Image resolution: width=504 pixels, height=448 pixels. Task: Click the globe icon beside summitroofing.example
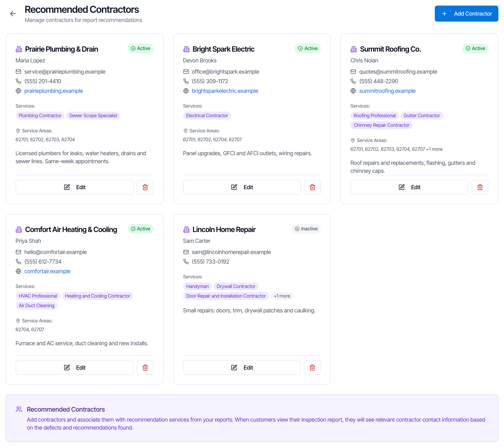click(x=353, y=91)
